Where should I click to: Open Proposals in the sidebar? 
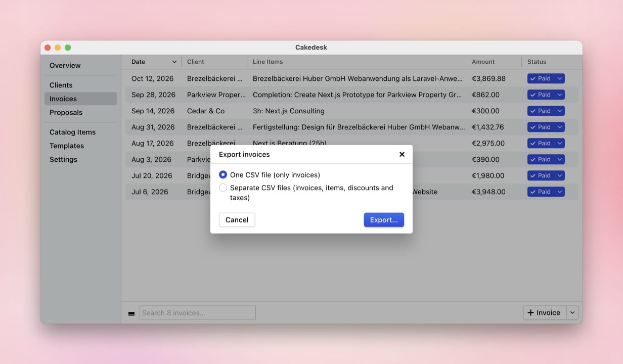66,112
